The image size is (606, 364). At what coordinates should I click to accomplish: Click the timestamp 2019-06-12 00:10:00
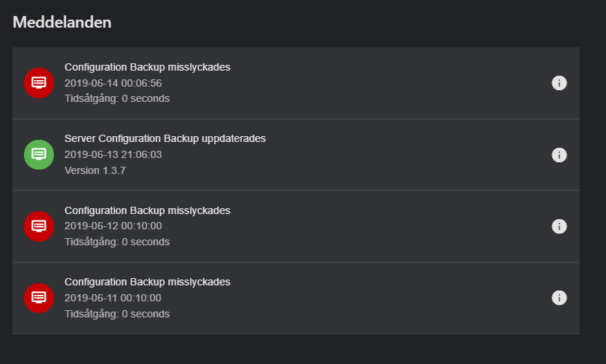(x=113, y=226)
